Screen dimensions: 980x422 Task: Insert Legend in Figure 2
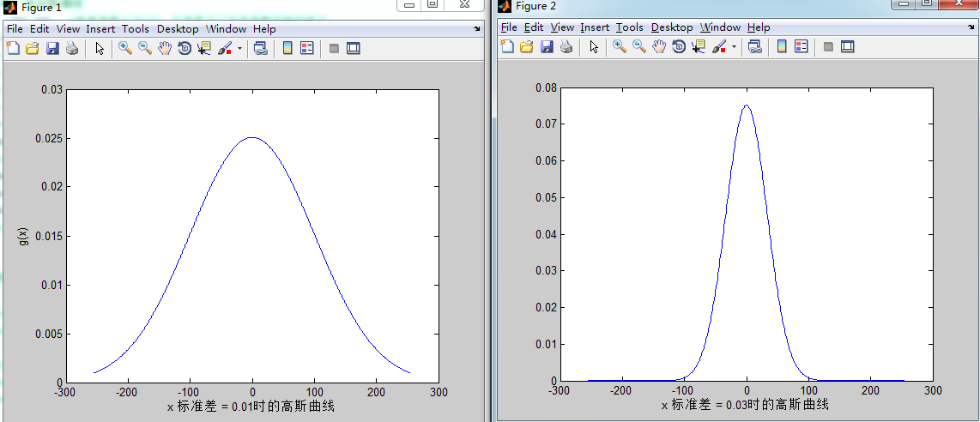[x=802, y=47]
